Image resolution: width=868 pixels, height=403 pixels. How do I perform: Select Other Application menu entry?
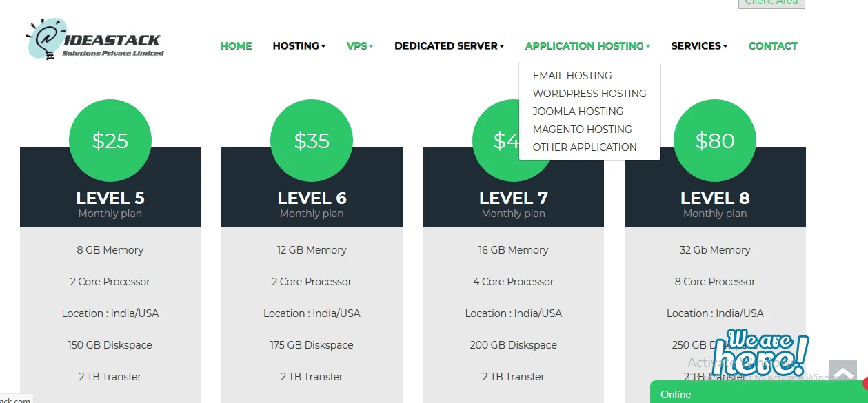(585, 147)
